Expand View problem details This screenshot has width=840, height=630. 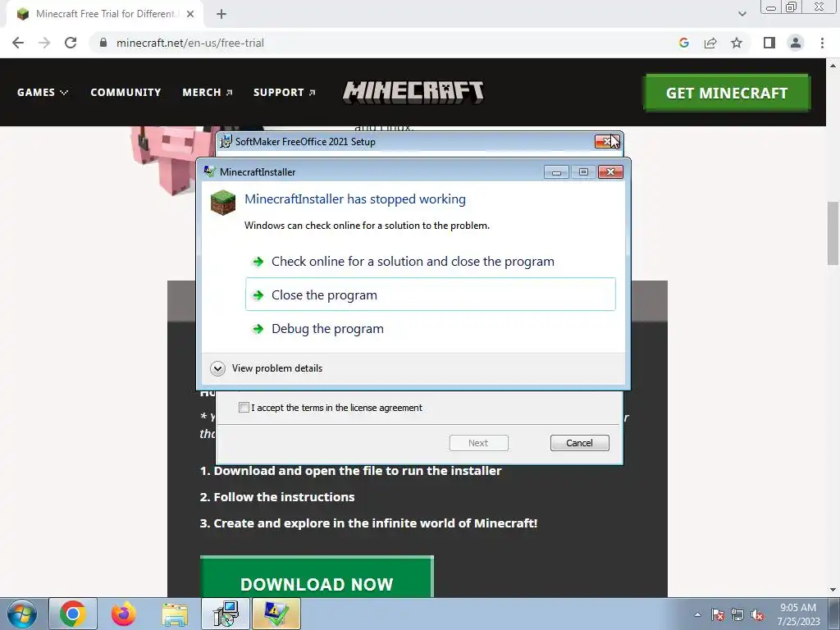(267, 368)
